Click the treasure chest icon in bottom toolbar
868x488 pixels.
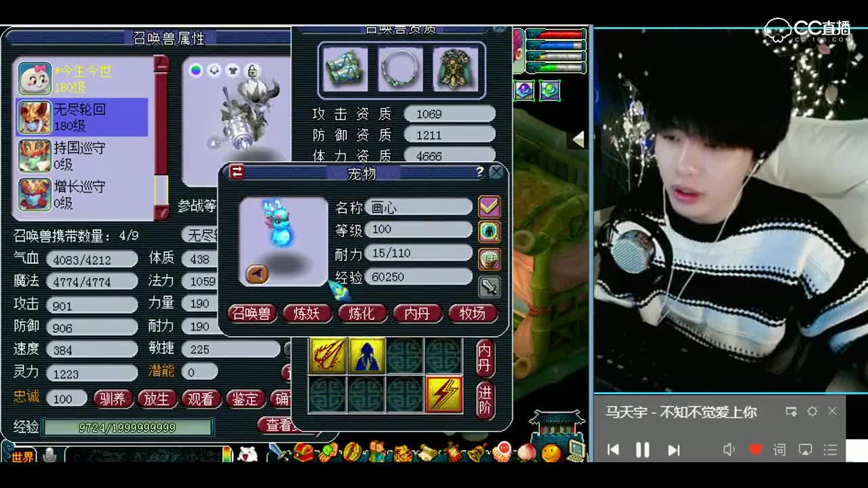point(303,451)
